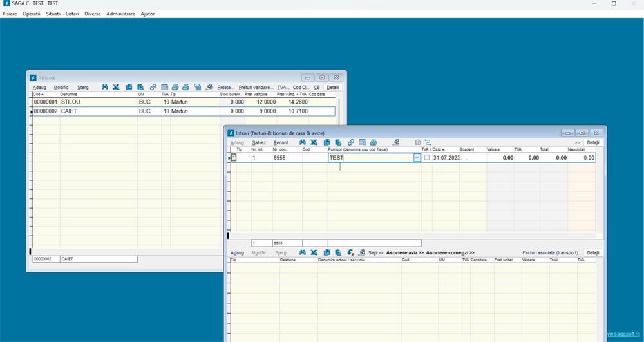Click the paste icon in Articole toolbar
Viewport: 644px width, 342px height.
[140, 87]
